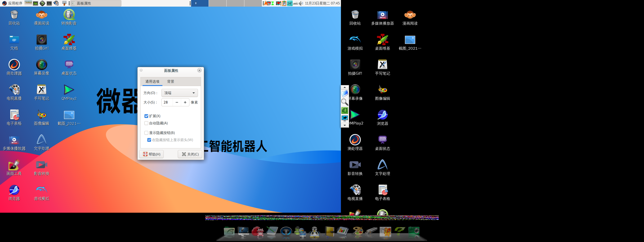Click the 关闭(C) button
The width and height of the screenshot is (644, 242).
click(x=190, y=154)
